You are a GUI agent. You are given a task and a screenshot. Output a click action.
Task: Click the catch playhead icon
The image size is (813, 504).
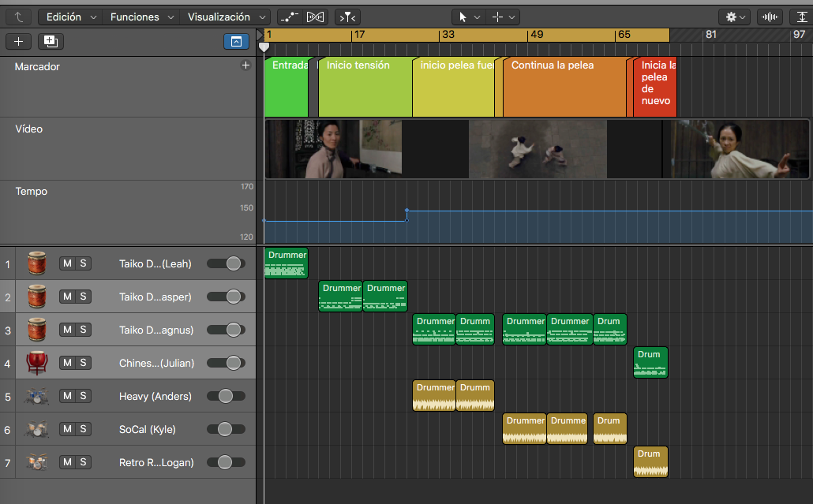point(347,17)
